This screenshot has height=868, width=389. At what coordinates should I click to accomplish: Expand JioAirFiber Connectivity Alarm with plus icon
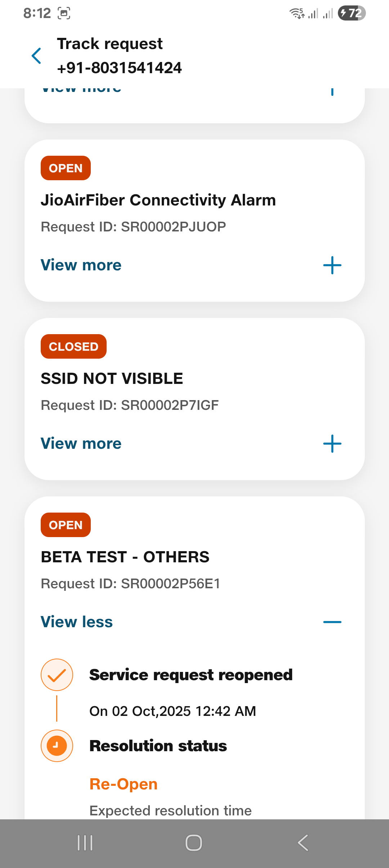[332, 265]
